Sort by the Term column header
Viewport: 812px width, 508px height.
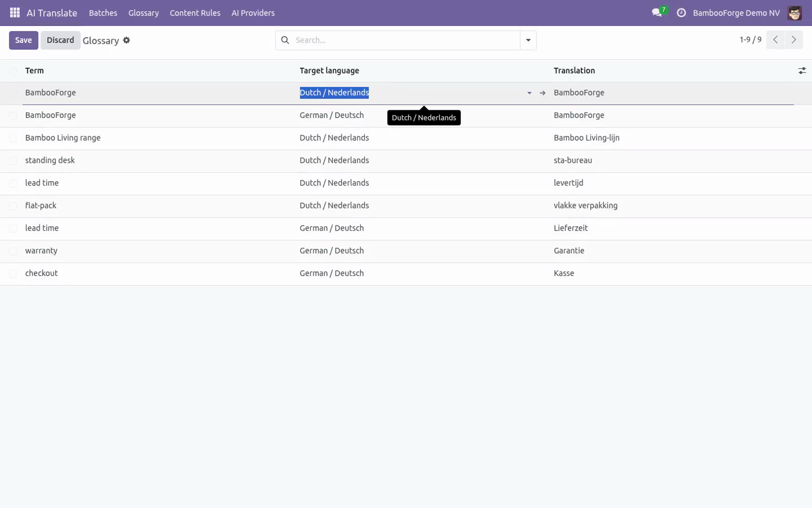click(x=35, y=71)
